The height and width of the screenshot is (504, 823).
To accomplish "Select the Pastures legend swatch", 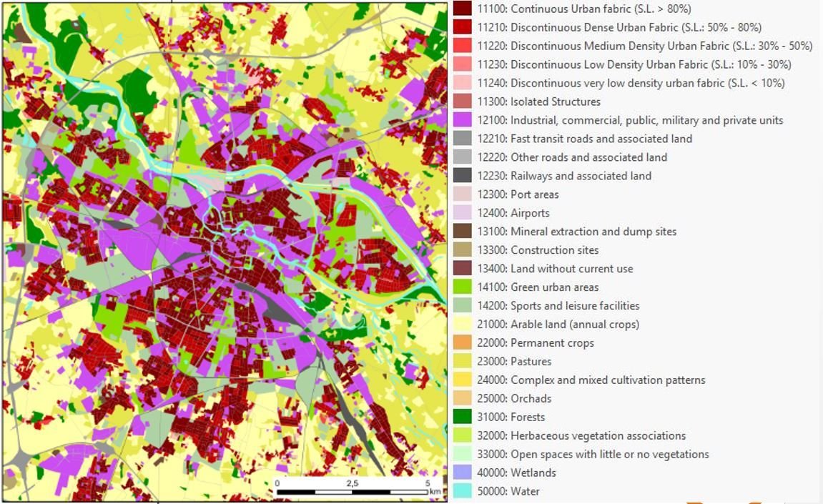I will [x=462, y=362].
